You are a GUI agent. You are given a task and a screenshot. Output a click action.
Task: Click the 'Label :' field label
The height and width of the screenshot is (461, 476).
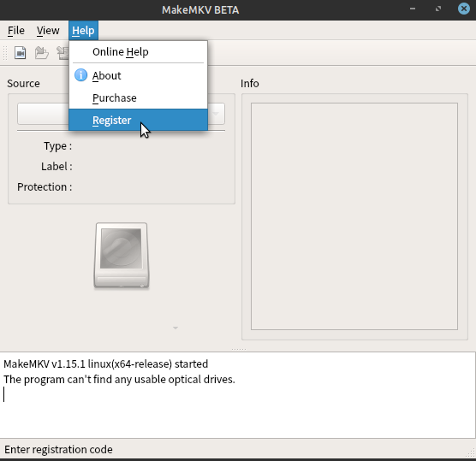click(x=57, y=167)
